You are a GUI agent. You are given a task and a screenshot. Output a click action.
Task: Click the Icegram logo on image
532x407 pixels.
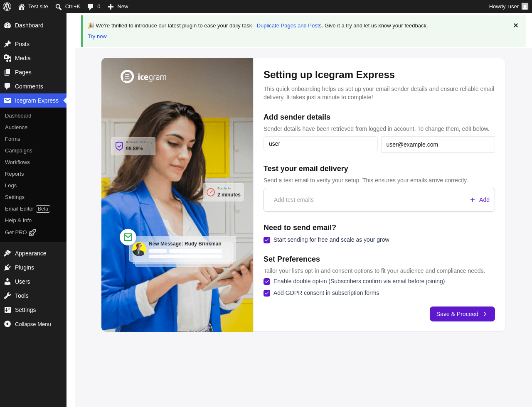click(143, 76)
